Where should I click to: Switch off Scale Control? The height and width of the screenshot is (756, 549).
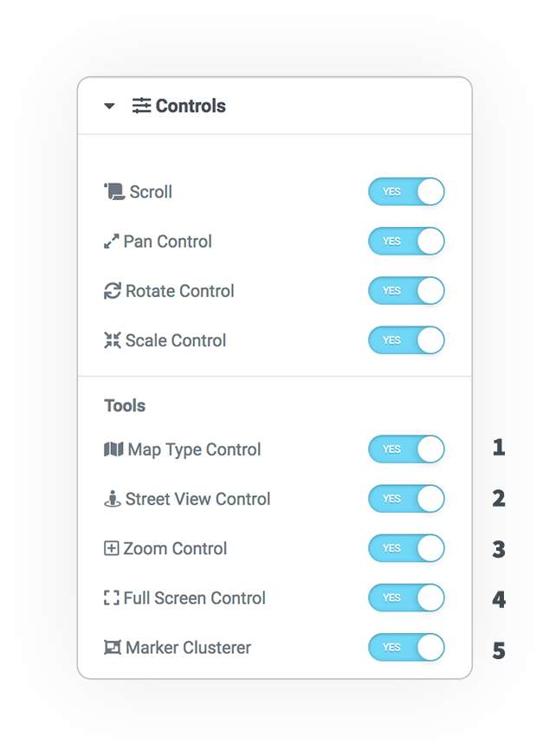coord(406,340)
